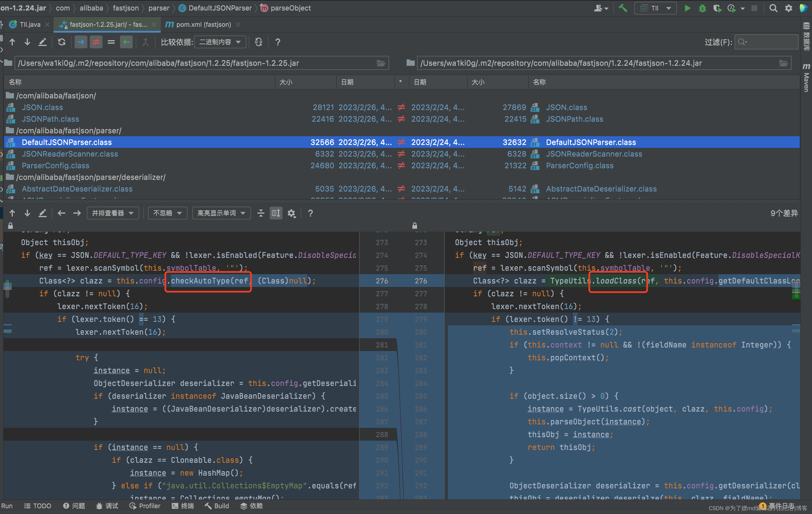Click the back left arrow in viewer toolbar

tap(61, 213)
